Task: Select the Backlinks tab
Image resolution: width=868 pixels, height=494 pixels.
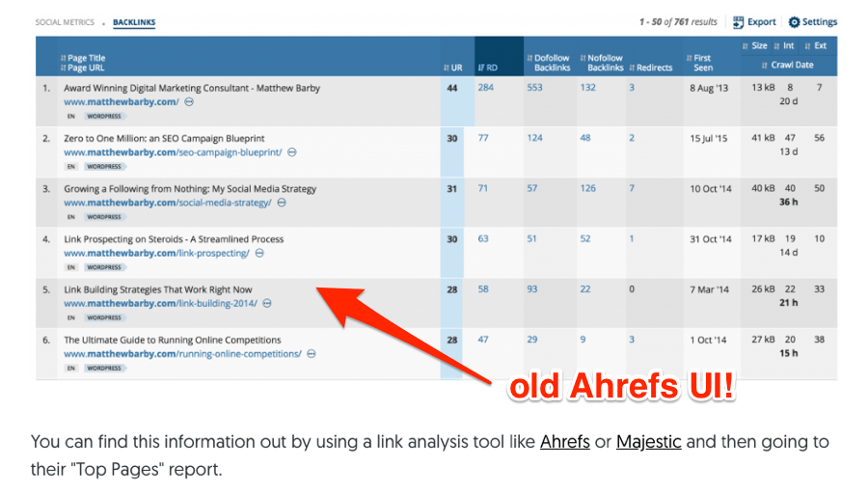Action: 134,22
